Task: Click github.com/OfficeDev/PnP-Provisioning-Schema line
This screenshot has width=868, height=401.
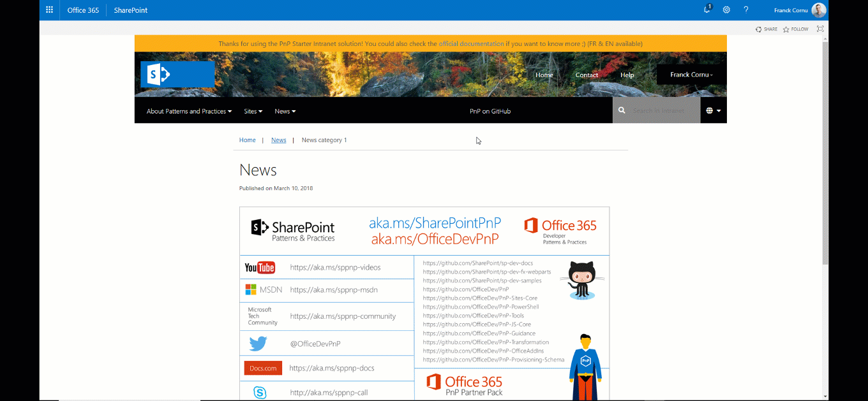Action: tap(493, 360)
